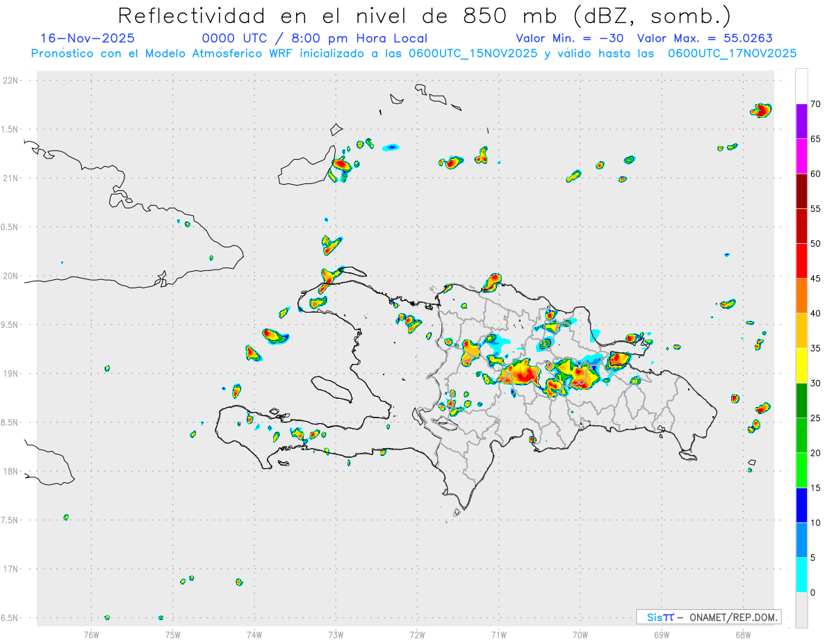Click the purple 65–70 dBZ colorbar segment
This screenshot has height=644, width=834.
tap(801, 122)
